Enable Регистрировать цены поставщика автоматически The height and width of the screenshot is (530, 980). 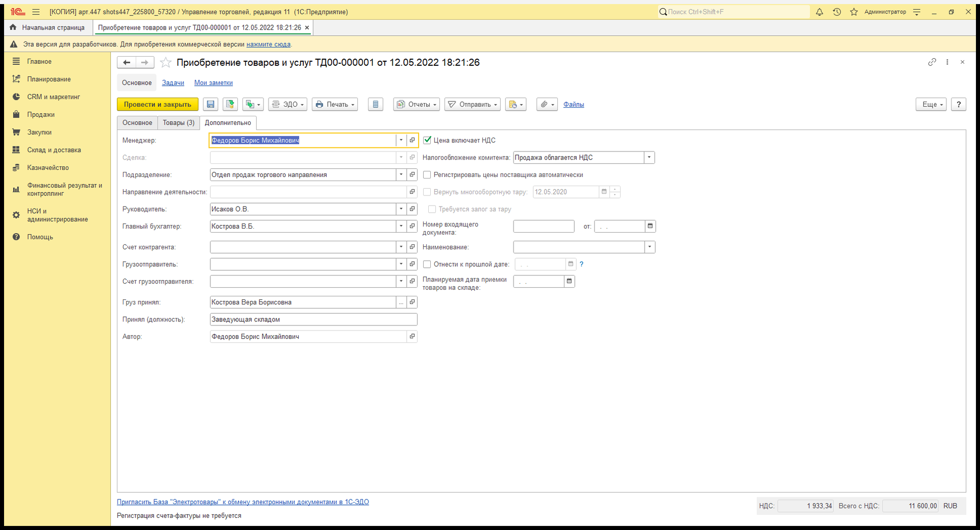427,175
